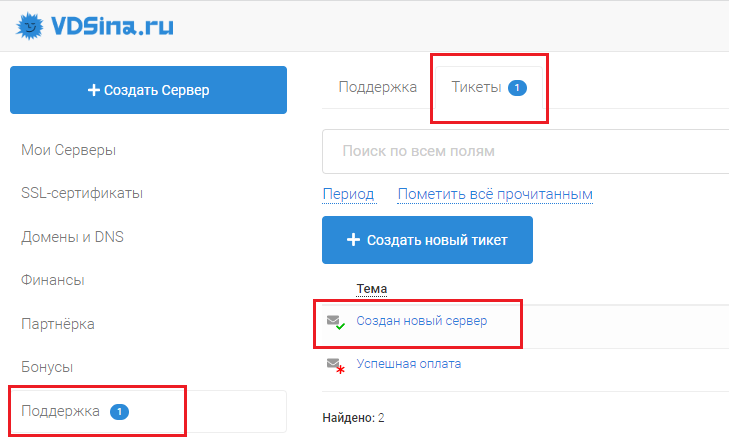Screen dimensions: 729x438
Task: Open Мои Серверы in sidebar
Action: coord(68,150)
